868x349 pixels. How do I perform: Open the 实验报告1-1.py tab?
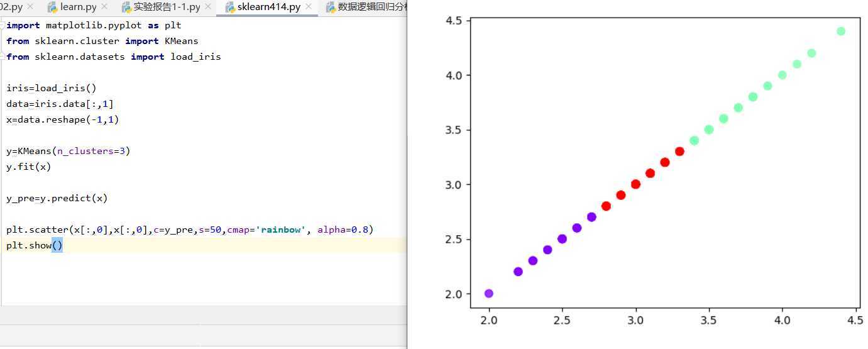167,8
